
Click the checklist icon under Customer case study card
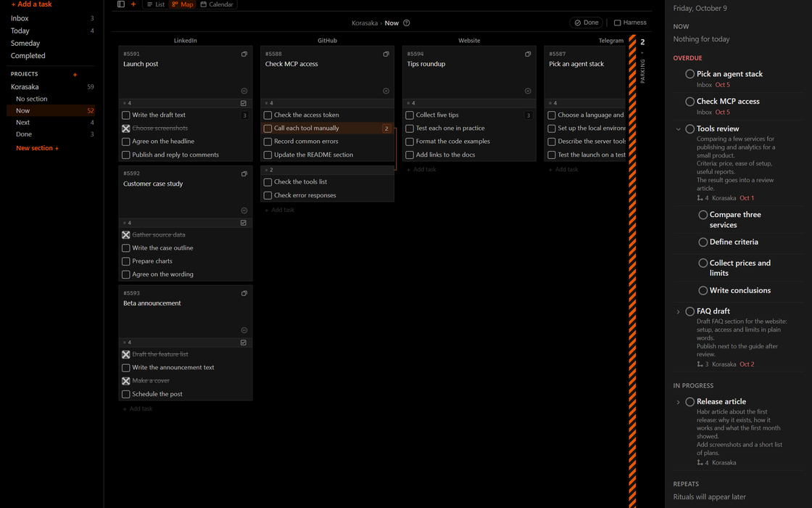click(x=244, y=223)
